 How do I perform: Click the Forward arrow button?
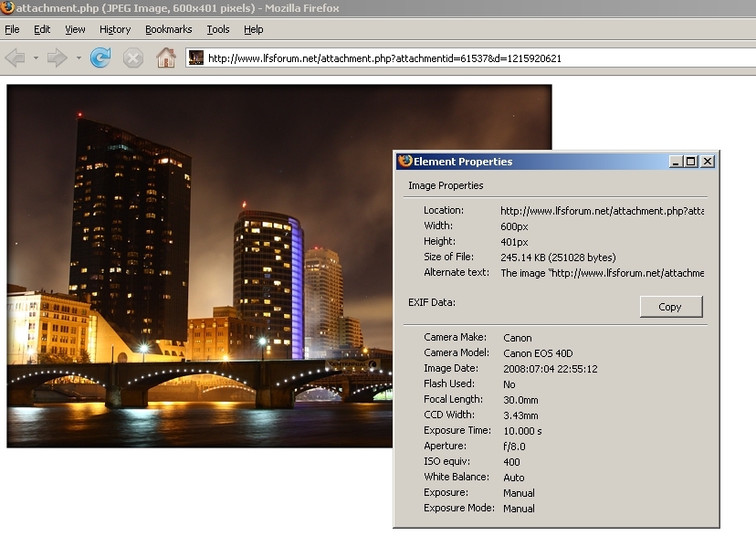57,58
